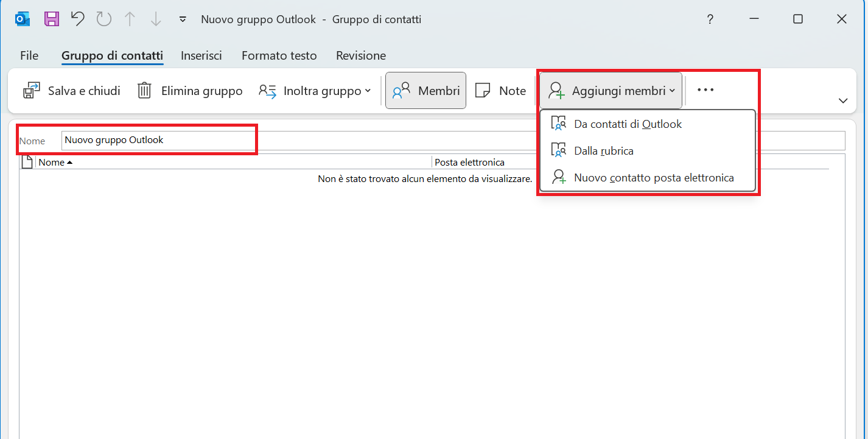The width and height of the screenshot is (868, 439).
Task: Choose Da contatti di Outlook
Action: [648, 124]
